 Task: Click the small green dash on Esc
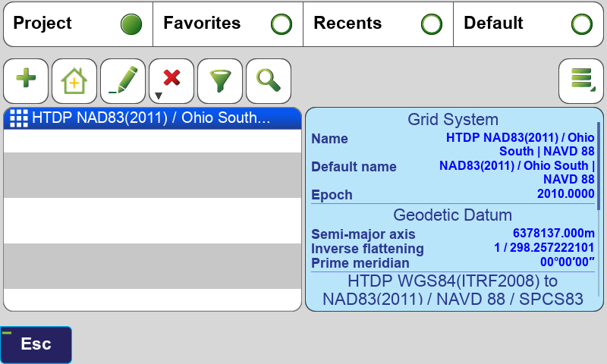[8, 333]
